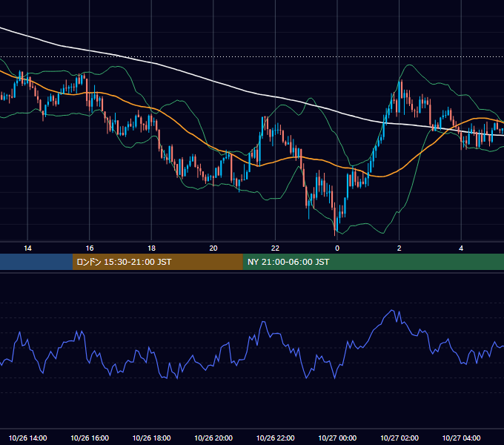Click the date label 10/27 00:00
The image size is (504, 445).
click(337, 438)
